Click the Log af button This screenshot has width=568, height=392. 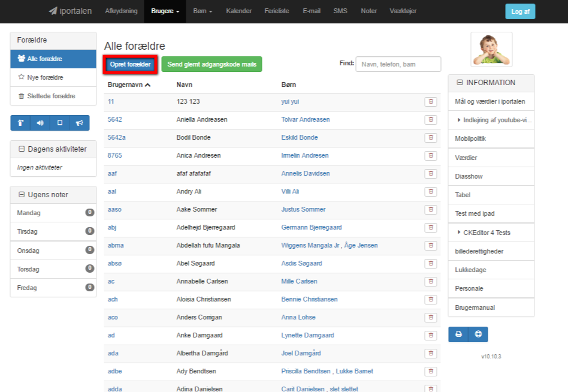point(520,11)
